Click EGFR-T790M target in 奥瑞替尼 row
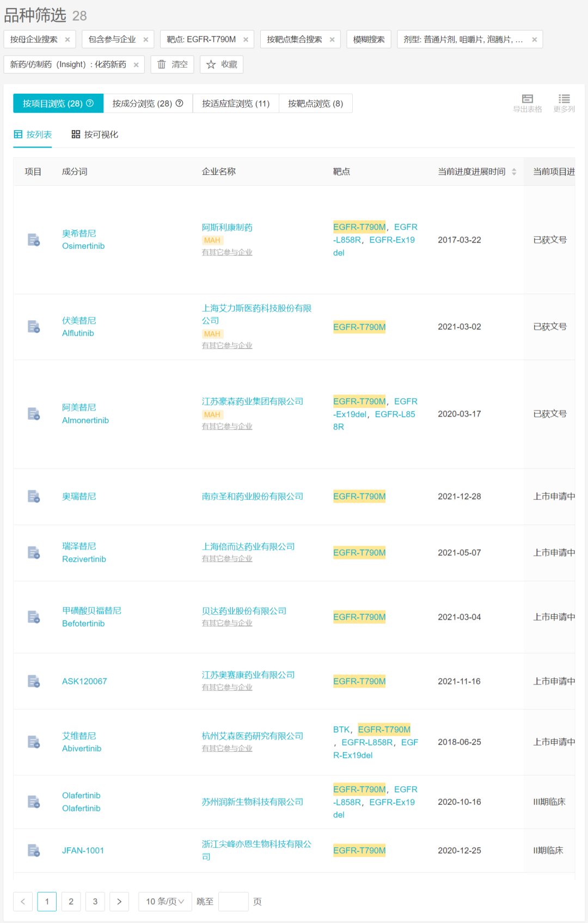588x923 pixels. click(359, 497)
